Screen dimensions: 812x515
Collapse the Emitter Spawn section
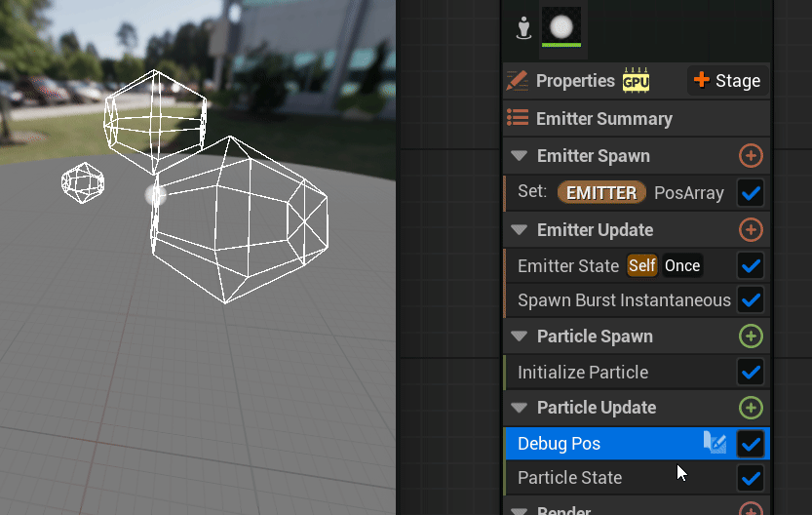point(519,155)
